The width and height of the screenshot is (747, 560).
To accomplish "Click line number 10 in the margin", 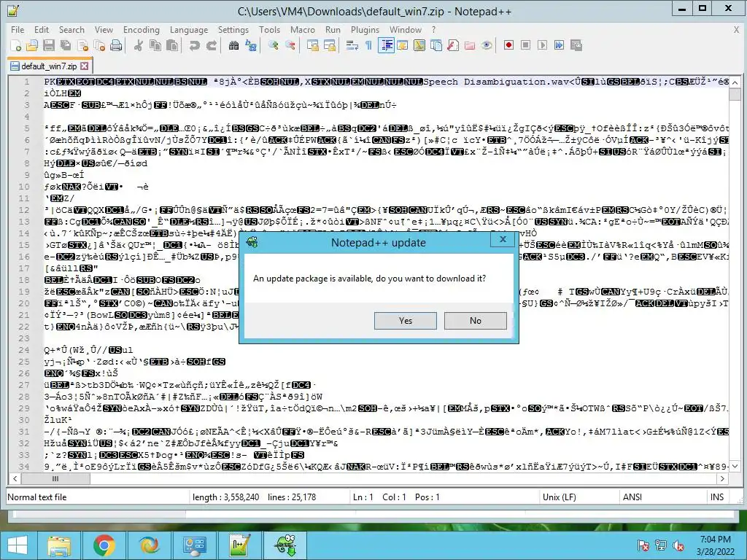I will (x=24, y=187).
